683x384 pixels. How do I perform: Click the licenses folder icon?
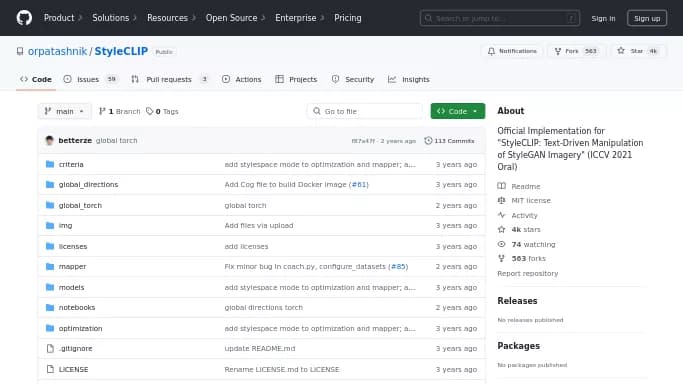50,246
